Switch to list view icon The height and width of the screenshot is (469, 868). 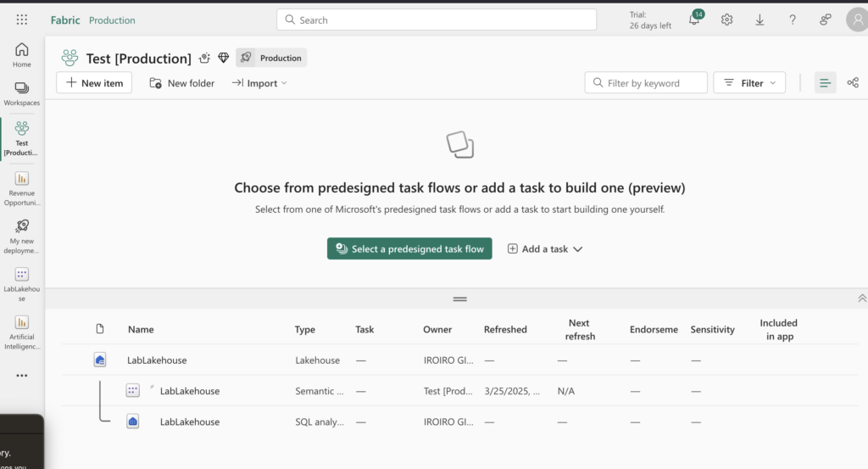(x=825, y=82)
